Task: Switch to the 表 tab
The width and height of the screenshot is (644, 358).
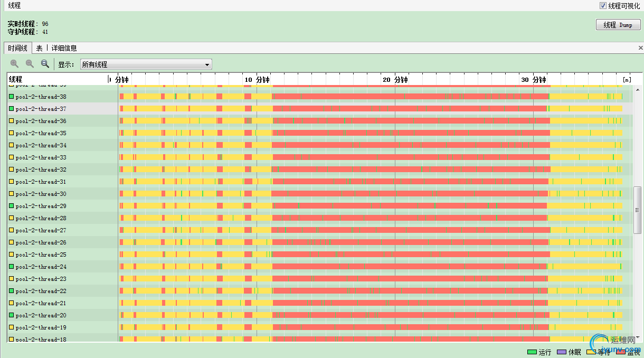Action: point(39,48)
